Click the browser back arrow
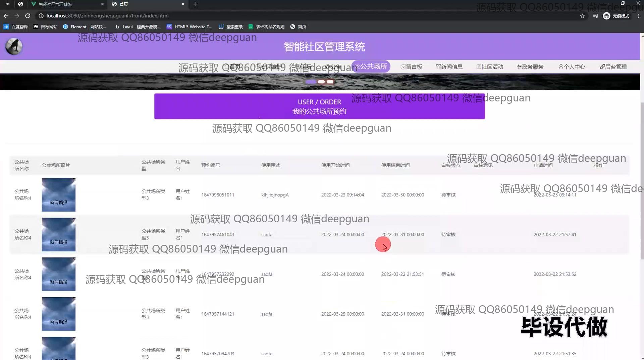This screenshot has height=360, width=644. pyautogui.click(x=6, y=16)
